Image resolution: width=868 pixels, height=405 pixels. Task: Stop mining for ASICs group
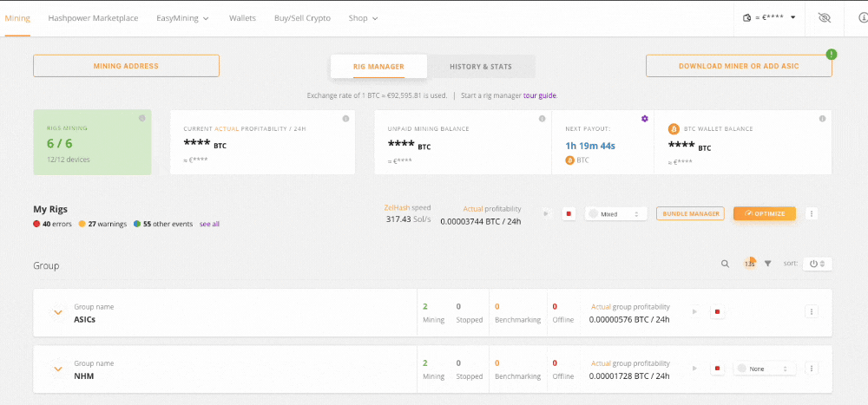(717, 311)
